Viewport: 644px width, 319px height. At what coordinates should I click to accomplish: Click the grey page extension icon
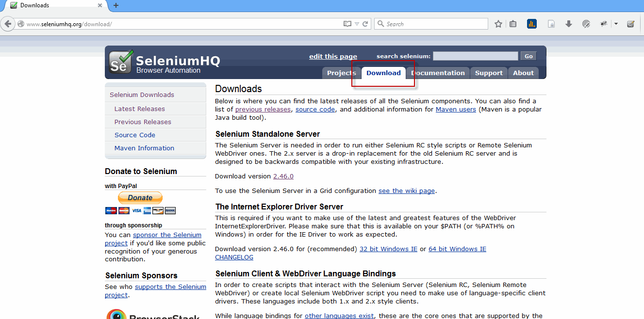point(551,24)
